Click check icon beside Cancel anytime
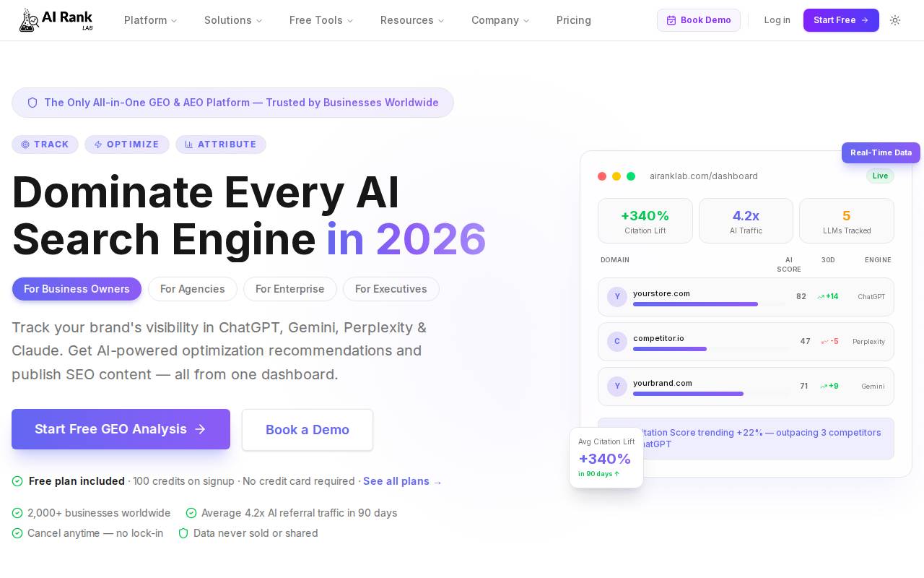Screen dimensions: 924x578 [x=17, y=533]
